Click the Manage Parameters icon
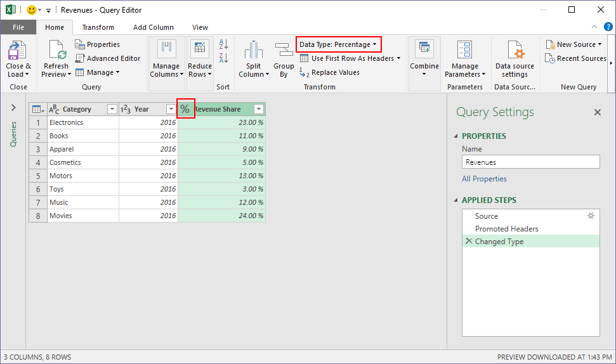This screenshot has height=364, width=616. pyautogui.click(x=465, y=50)
